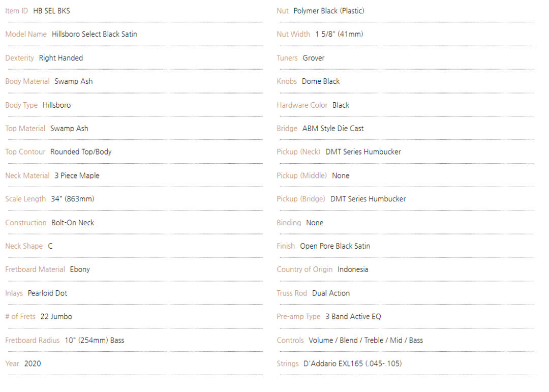Click the Country of Origin Indonesia value

tap(353, 269)
